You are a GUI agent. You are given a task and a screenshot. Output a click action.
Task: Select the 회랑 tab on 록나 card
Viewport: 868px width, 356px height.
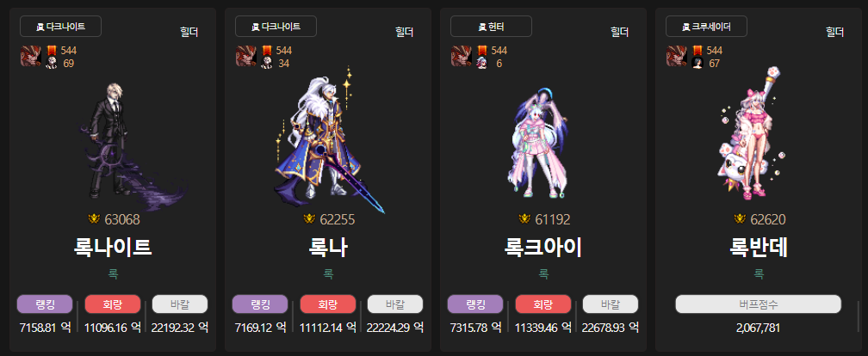(328, 304)
